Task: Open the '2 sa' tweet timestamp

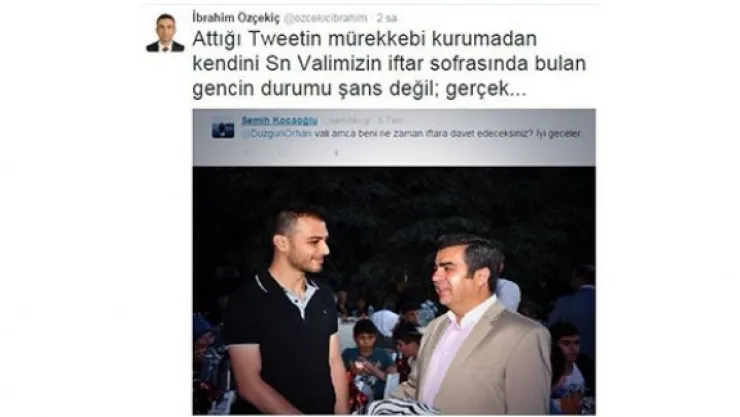Action: pos(387,18)
